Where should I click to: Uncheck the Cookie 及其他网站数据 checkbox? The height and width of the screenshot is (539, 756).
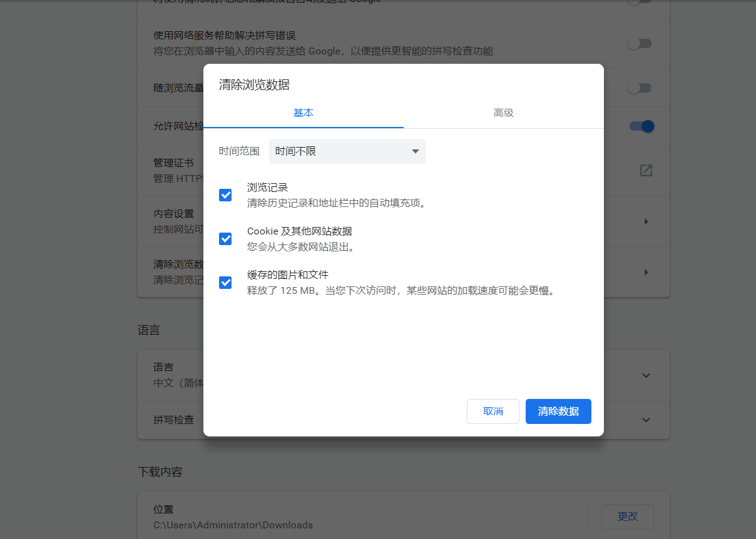[225, 239]
